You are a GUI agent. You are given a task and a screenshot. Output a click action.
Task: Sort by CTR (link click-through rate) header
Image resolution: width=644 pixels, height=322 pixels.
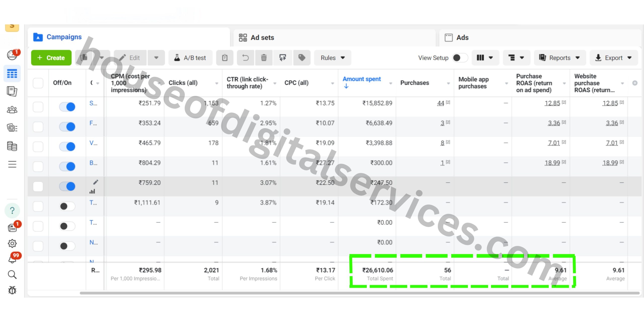pyautogui.click(x=248, y=83)
